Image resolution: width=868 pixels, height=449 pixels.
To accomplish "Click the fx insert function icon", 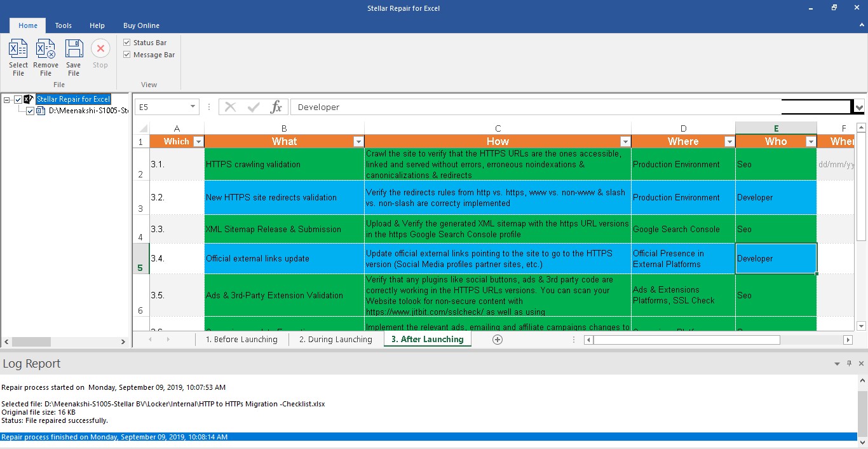I will [276, 107].
